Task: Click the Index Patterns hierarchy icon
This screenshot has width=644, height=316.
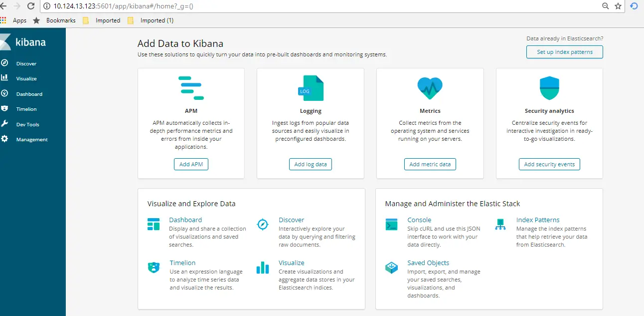Action: coord(500,224)
